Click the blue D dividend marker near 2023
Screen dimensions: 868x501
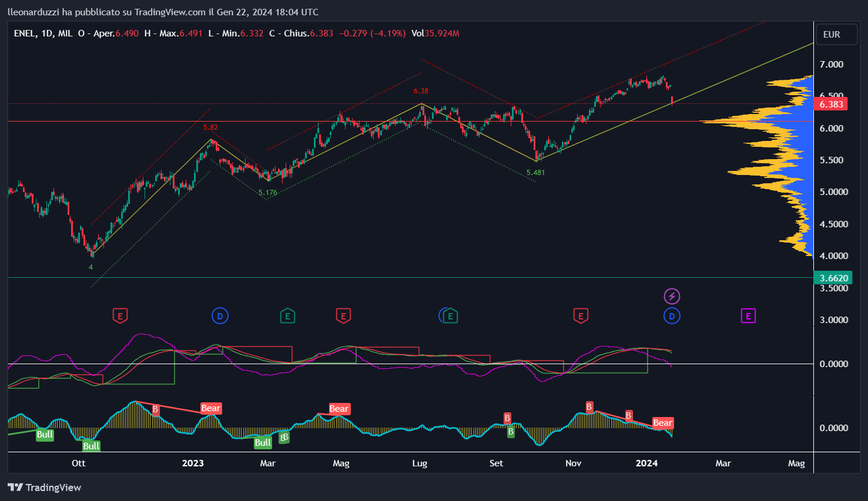[x=220, y=316]
